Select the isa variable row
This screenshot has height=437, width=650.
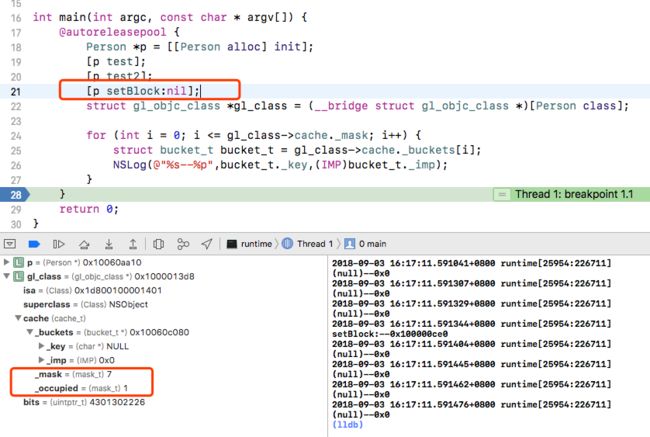click(x=92, y=290)
